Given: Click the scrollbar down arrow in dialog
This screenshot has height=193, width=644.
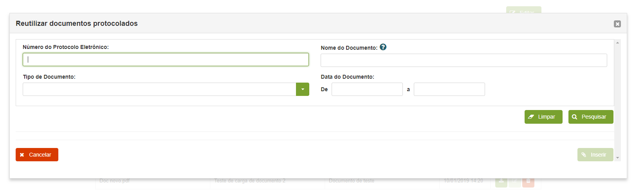Looking at the screenshot, I should pyautogui.click(x=617, y=158).
